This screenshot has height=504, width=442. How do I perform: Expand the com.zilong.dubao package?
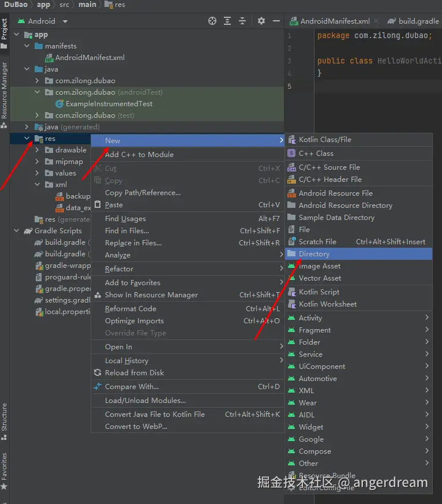38,81
